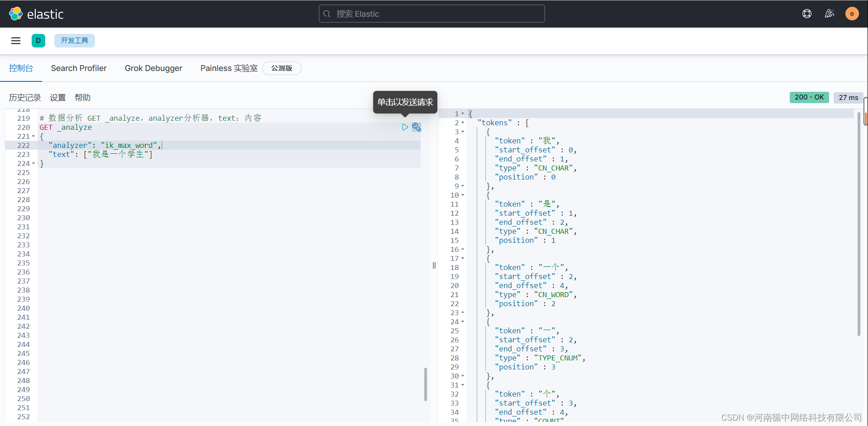Collapse output fold arrow at line 1
868x426 pixels.
(x=463, y=114)
